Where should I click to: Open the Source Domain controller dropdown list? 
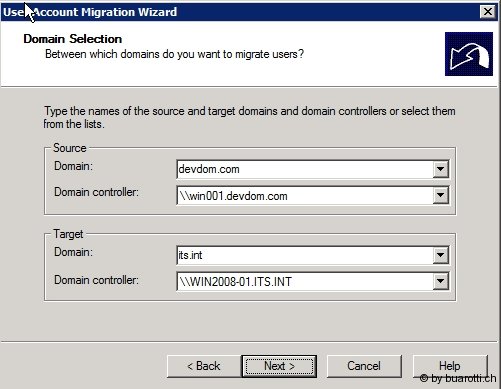point(440,195)
